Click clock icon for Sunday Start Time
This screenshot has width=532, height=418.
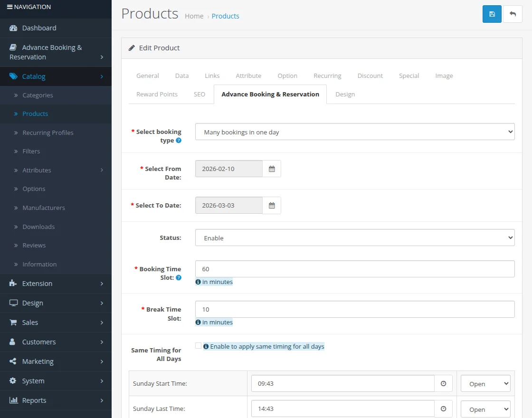tap(443, 384)
